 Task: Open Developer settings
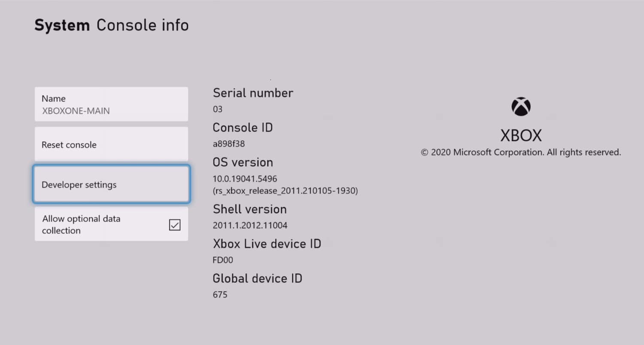111,185
